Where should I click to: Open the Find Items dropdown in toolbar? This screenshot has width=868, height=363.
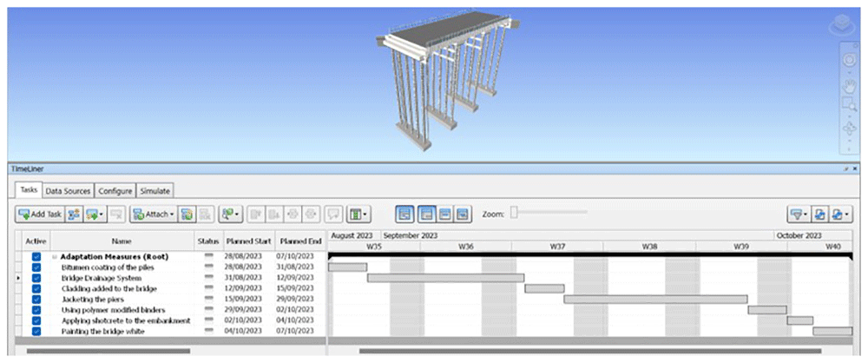[x=231, y=214]
